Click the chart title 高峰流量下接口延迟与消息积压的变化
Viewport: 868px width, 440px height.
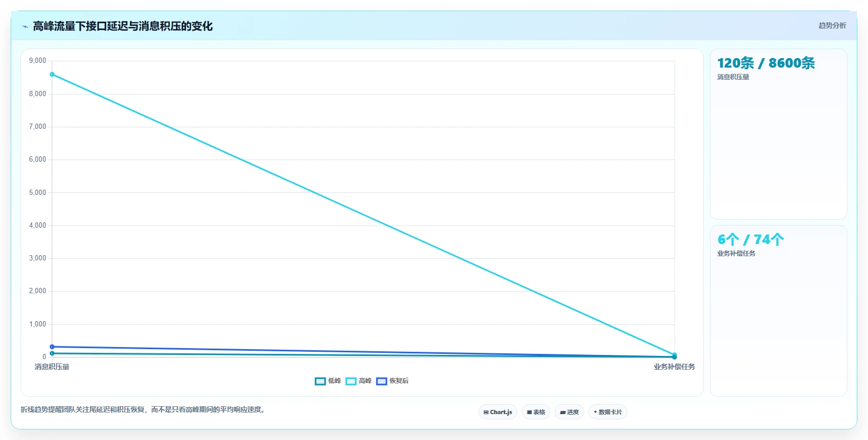click(x=123, y=26)
